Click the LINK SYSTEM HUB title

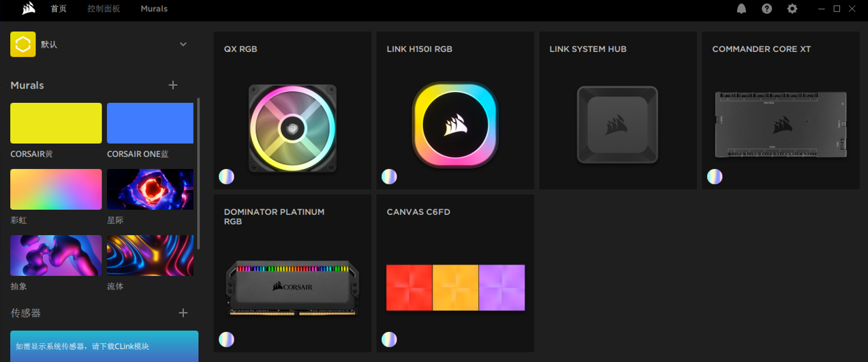click(588, 49)
